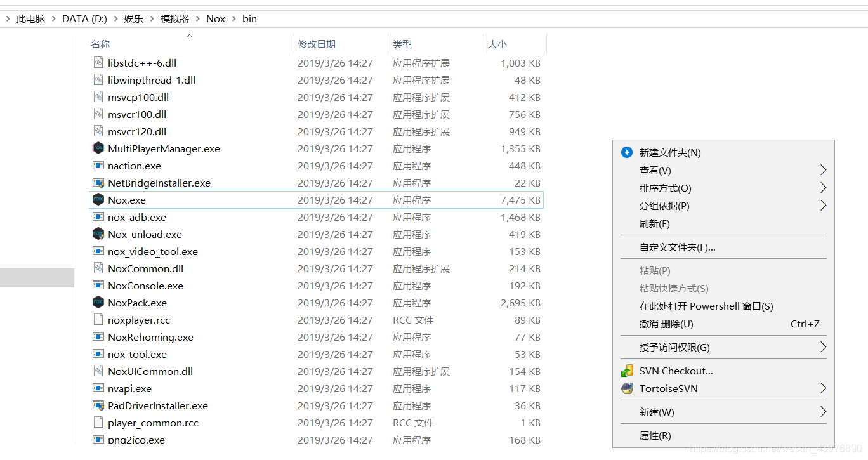Expand the 授予访问权限(G) submenu arrow
This screenshot has height=460, width=868.
[x=823, y=347]
